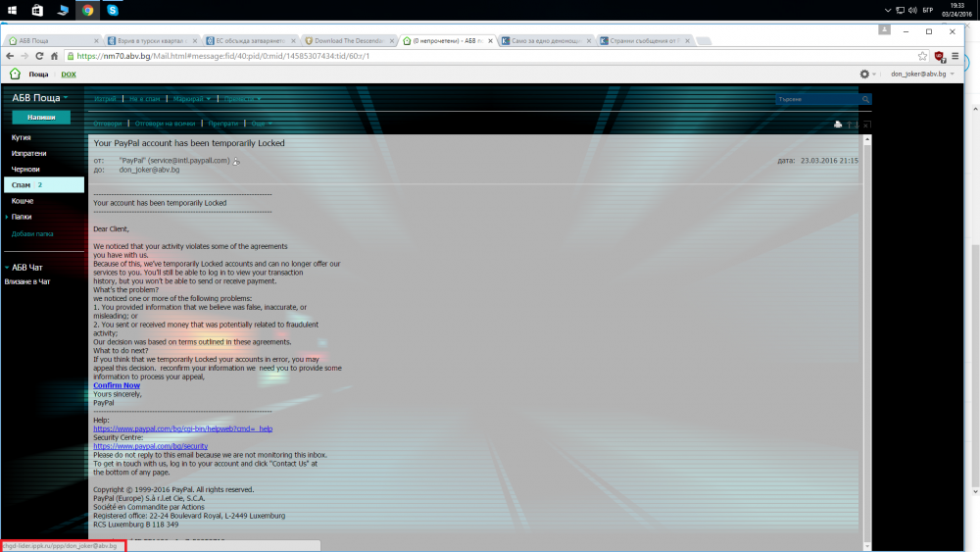Click the message pane vertical scrollbar

(867, 342)
